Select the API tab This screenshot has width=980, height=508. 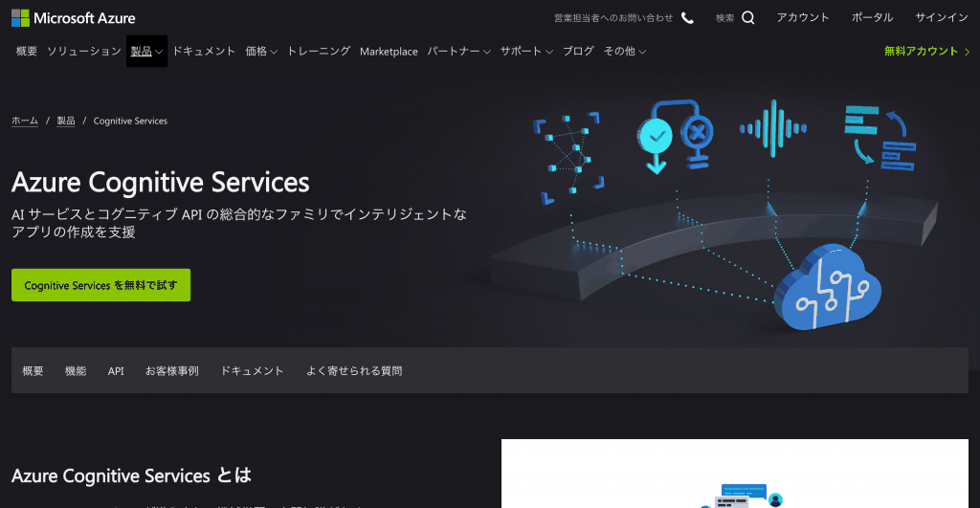pyautogui.click(x=116, y=370)
